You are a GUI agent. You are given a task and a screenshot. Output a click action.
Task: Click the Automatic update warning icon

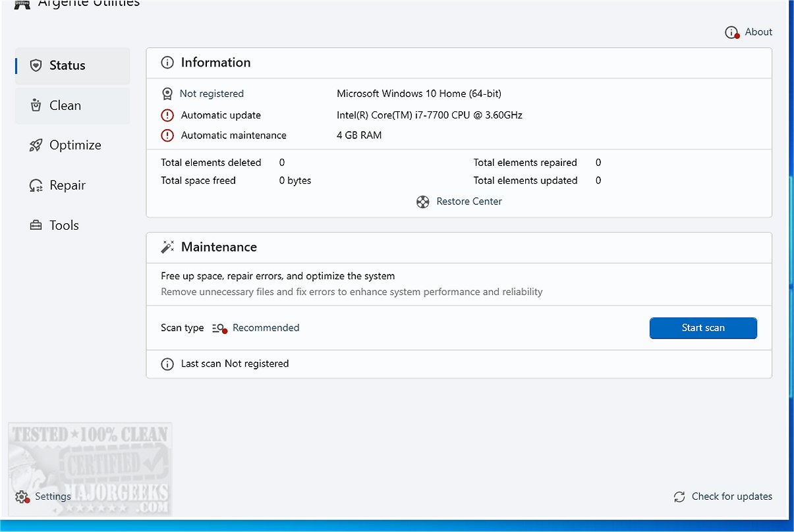[x=167, y=115]
